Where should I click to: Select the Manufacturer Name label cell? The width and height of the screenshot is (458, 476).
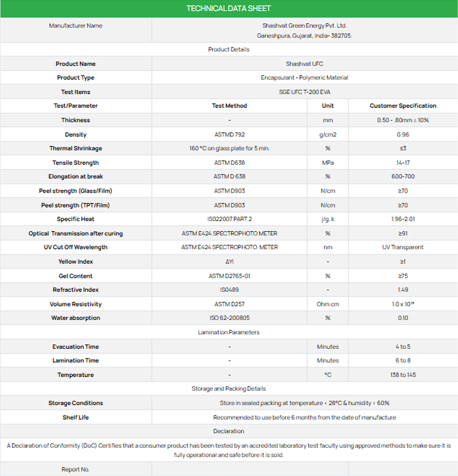click(76, 26)
